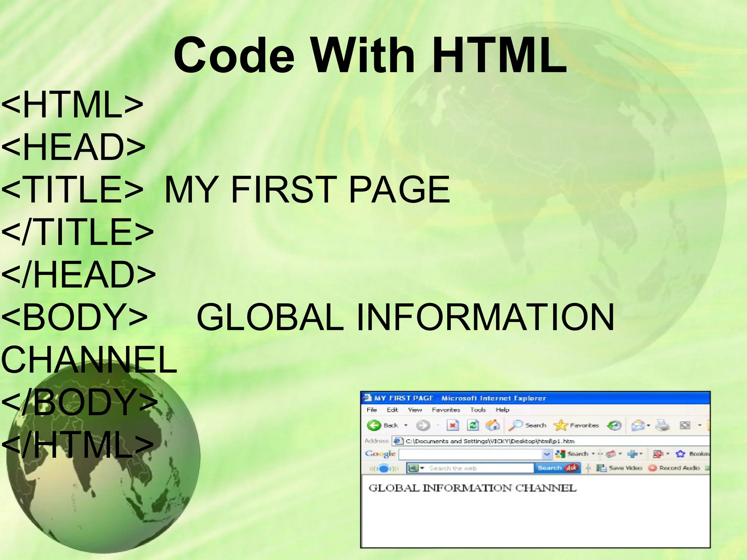This screenshot has height=560, width=747.
Task: Click the green Back arrow icon
Action: coord(374,425)
